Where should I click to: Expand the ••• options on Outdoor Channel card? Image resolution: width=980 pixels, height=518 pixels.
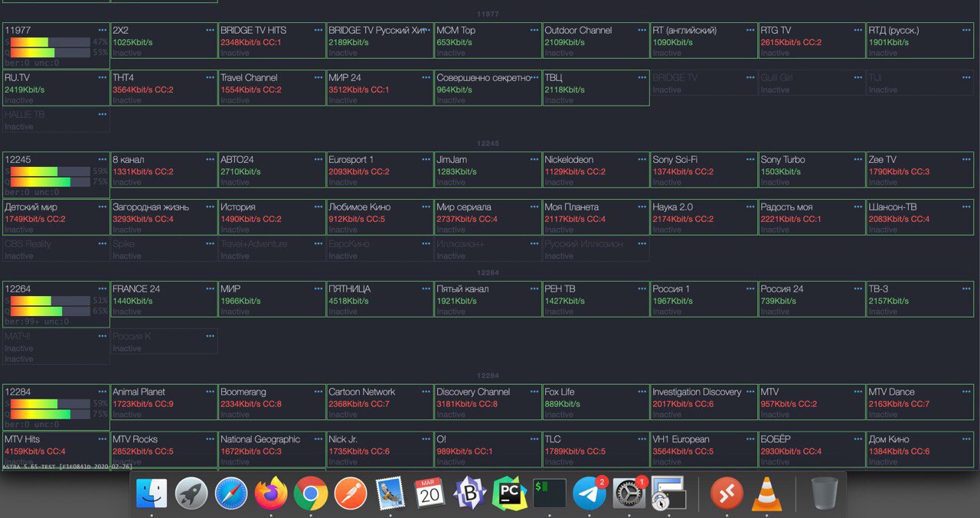[x=642, y=31]
